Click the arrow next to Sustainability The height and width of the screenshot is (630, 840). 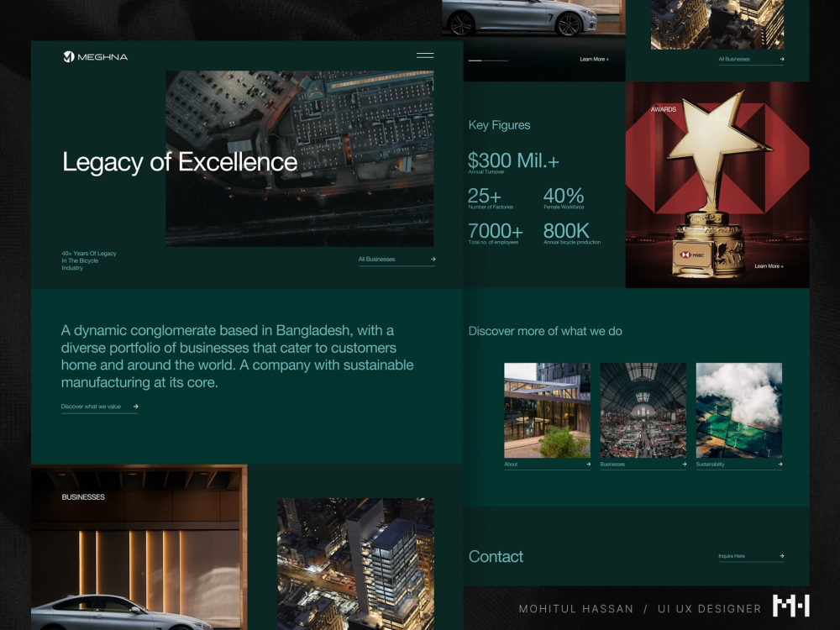point(780,465)
